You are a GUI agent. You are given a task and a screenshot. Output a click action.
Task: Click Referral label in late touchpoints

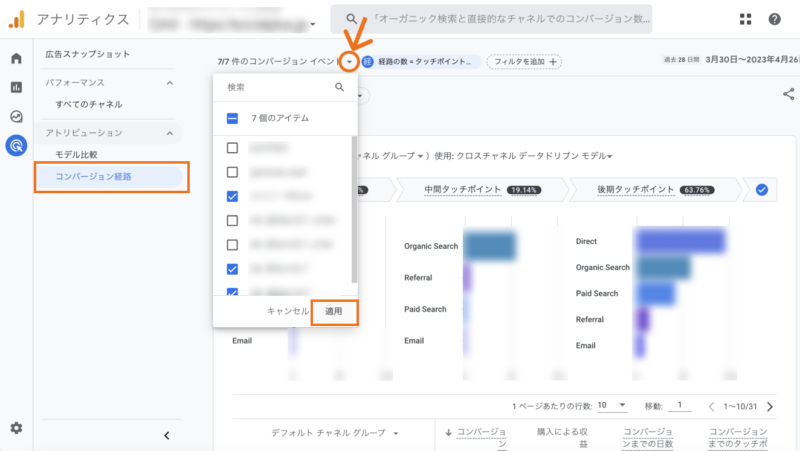(x=589, y=319)
